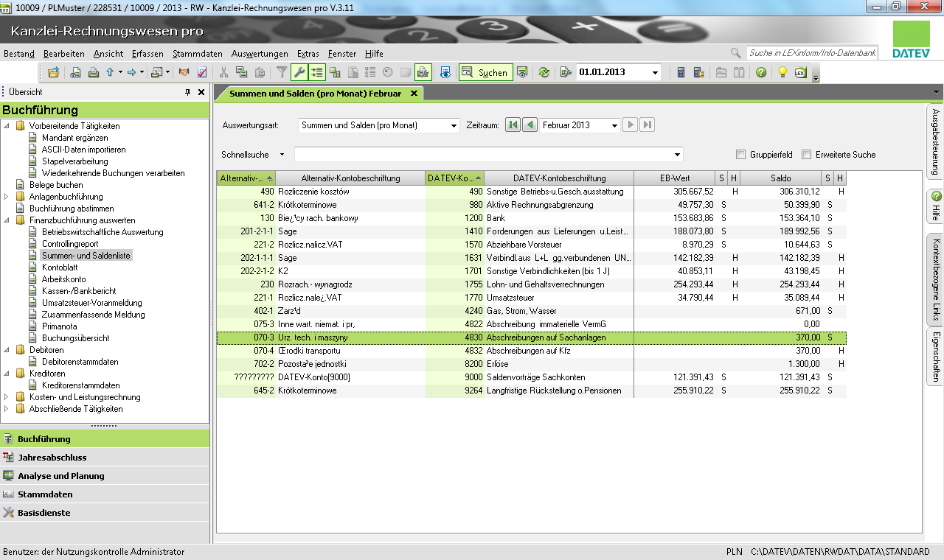The height and width of the screenshot is (560, 944).
Task: Collapse the Finanzbuchführung auswerten node
Action: coord(7,220)
